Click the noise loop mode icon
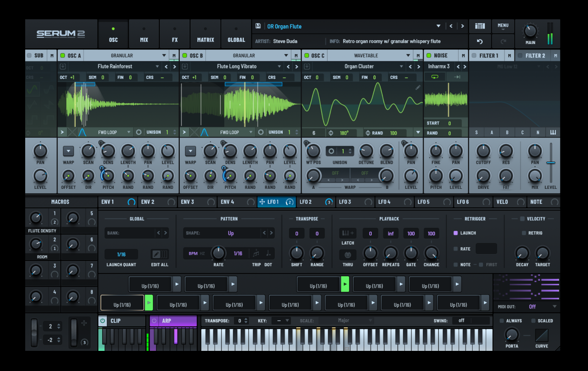 435,77
